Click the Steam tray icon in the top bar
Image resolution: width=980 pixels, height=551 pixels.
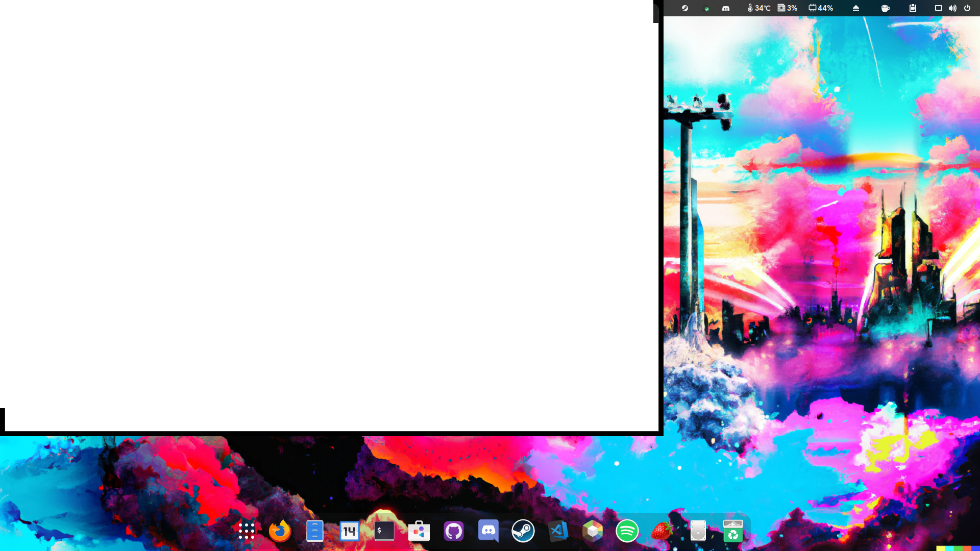(685, 8)
